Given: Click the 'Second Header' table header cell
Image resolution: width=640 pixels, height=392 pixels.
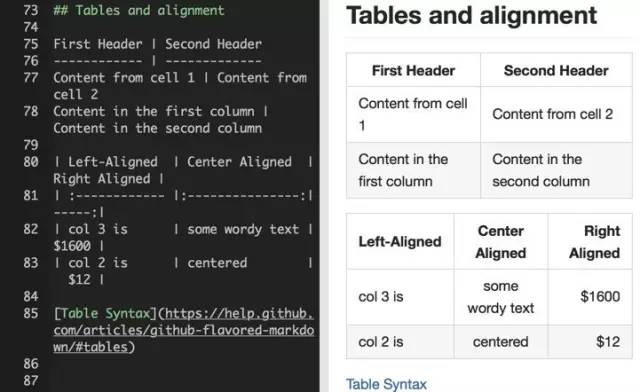Looking at the screenshot, I should (x=556, y=70).
